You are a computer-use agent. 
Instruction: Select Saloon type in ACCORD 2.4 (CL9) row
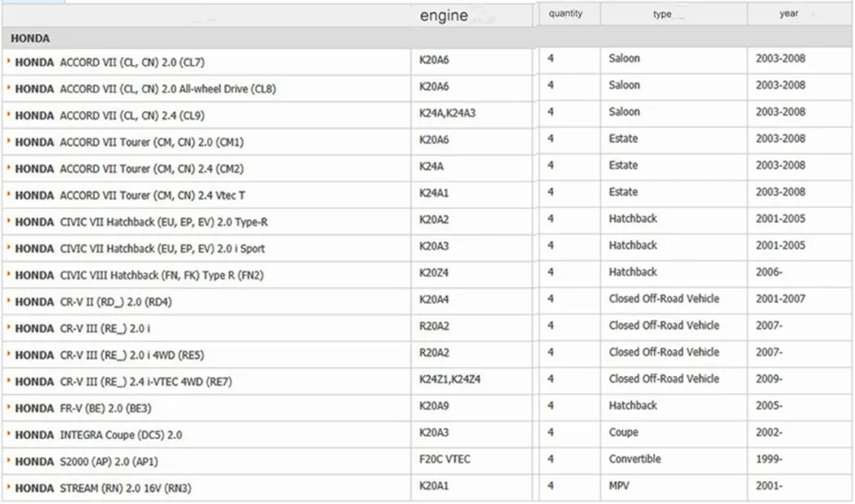[624, 112]
